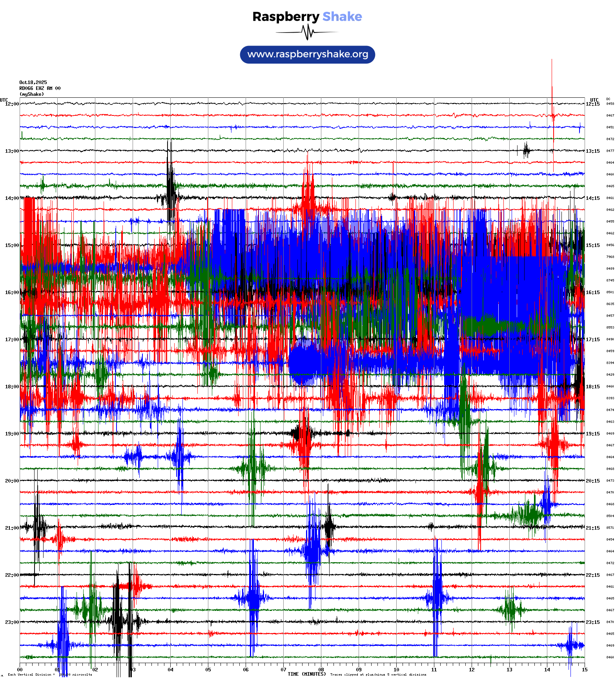The height and width of the screenshot is (680, 616).
Task: Click the 20:15 time label on right axis
Action: pyautogui.click(x=592, y=481)
